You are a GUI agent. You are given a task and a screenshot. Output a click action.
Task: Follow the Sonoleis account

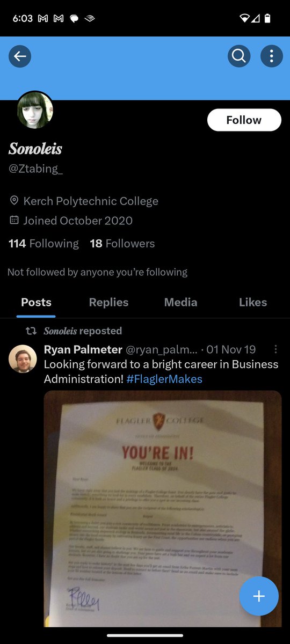coord(244,120)
